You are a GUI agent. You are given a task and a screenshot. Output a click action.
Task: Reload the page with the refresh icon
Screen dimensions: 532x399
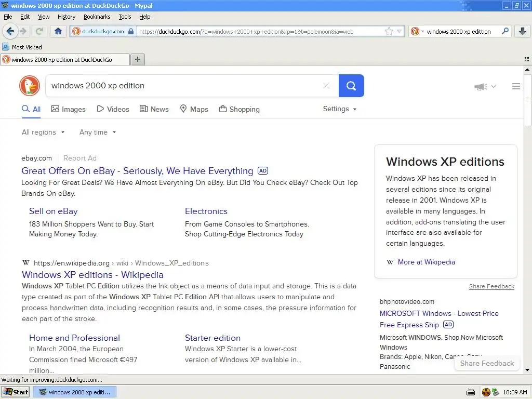[x=39, y=32]
